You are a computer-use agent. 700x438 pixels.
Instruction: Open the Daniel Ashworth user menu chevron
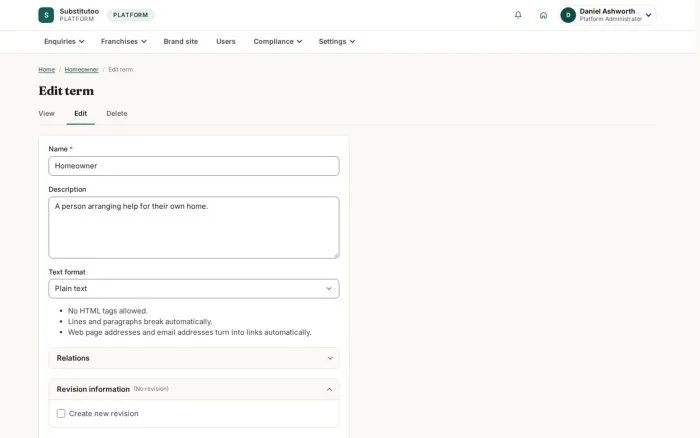pyautogui.click(x=648, y=15)
